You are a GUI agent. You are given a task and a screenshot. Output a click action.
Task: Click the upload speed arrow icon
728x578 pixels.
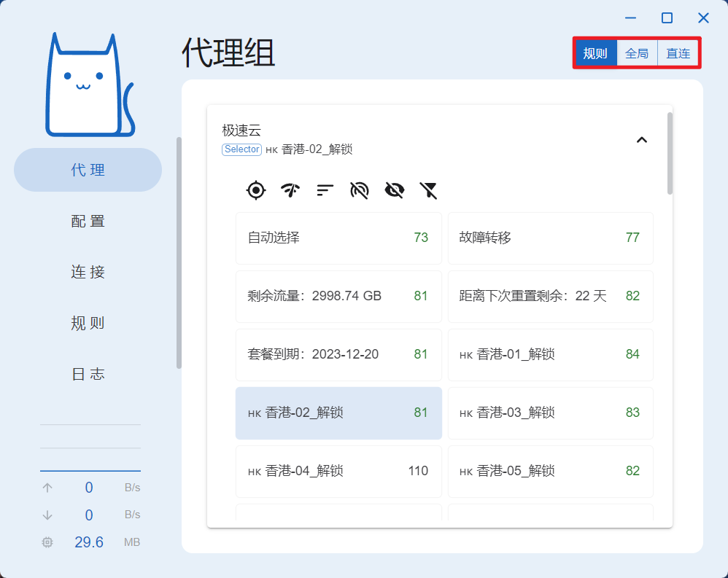coord(47,488)
